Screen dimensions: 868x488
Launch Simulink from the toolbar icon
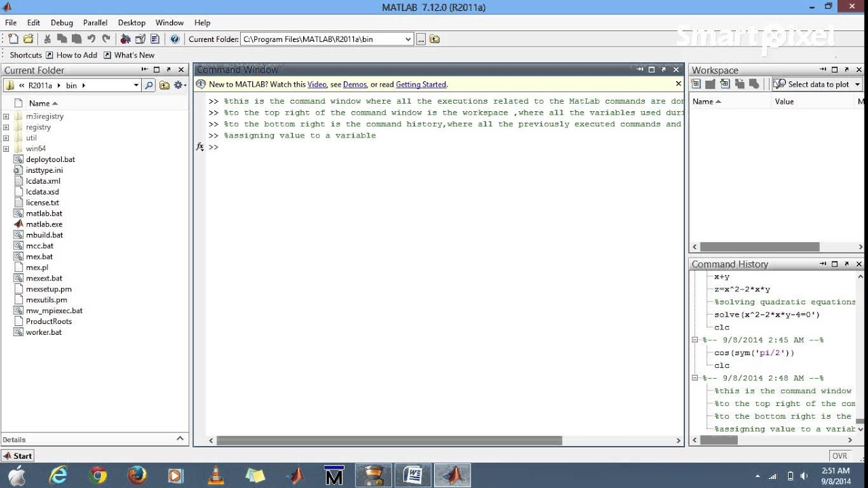coord(125,39)
